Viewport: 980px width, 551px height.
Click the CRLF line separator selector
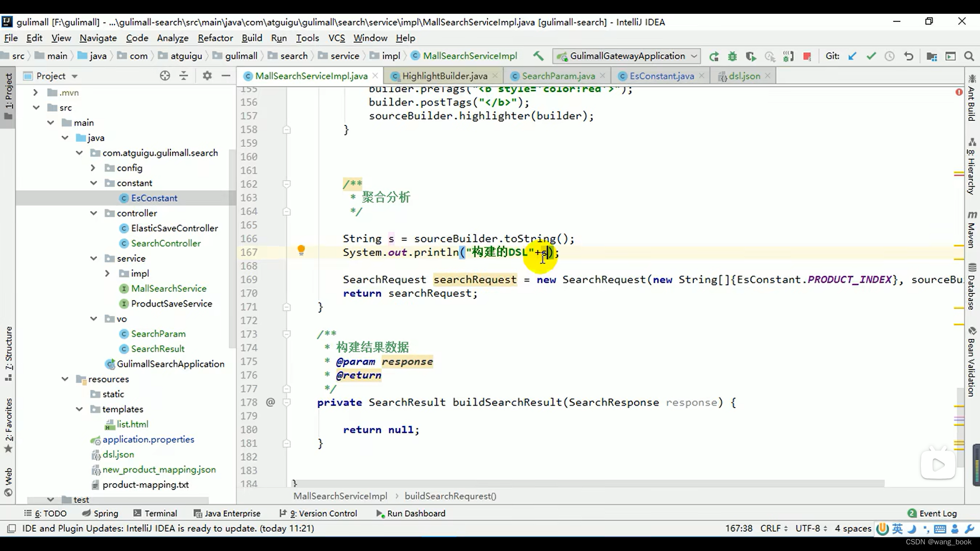[x=774, y=529]
